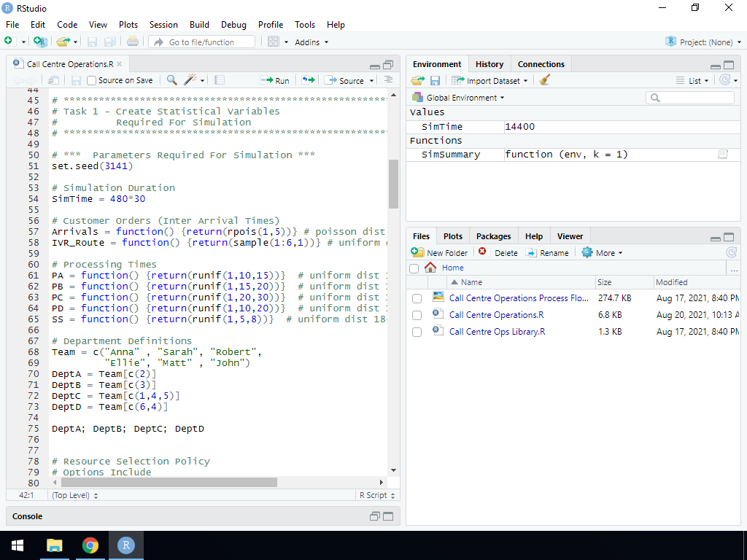747x560 pixels.
Task: Click the create new project icon
Action: [40, 42]
